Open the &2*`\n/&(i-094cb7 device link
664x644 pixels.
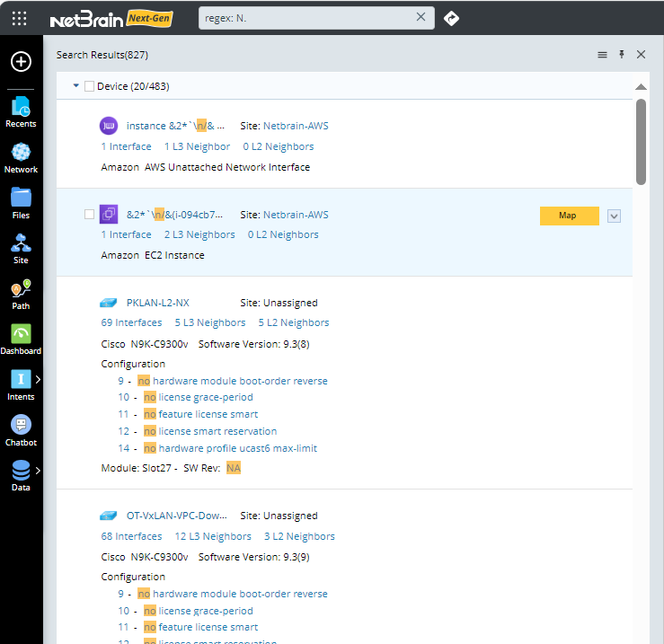(x=174, y=215)
